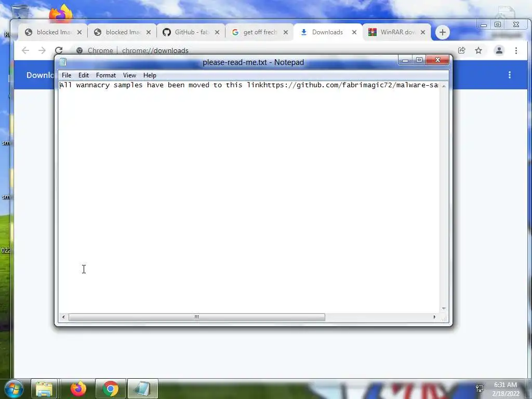The height and width of the screenshot is (399, 532).
Task: Minimize the Notepad window
Action: pos(405,60)
